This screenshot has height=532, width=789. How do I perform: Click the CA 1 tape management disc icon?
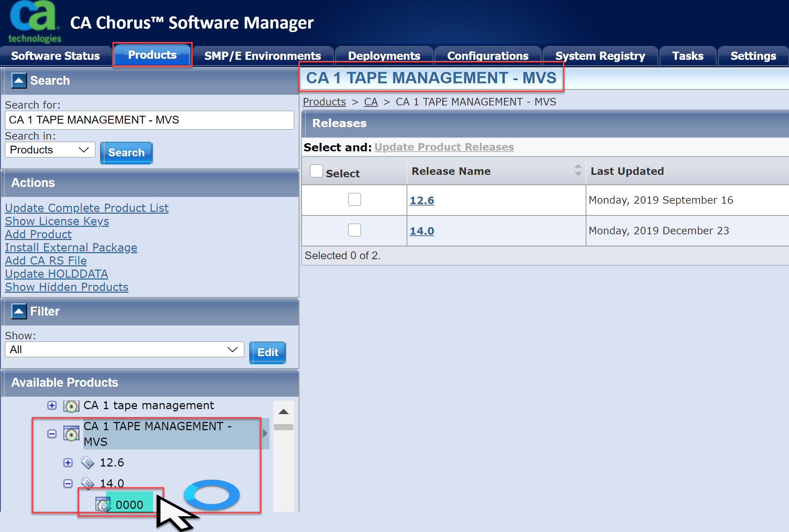point(71,406)
